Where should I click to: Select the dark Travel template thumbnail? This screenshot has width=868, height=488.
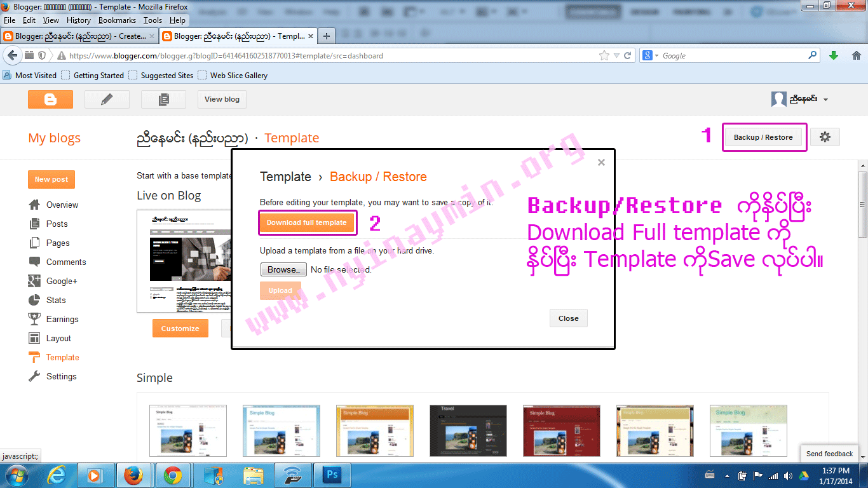(x=468, y=430)
